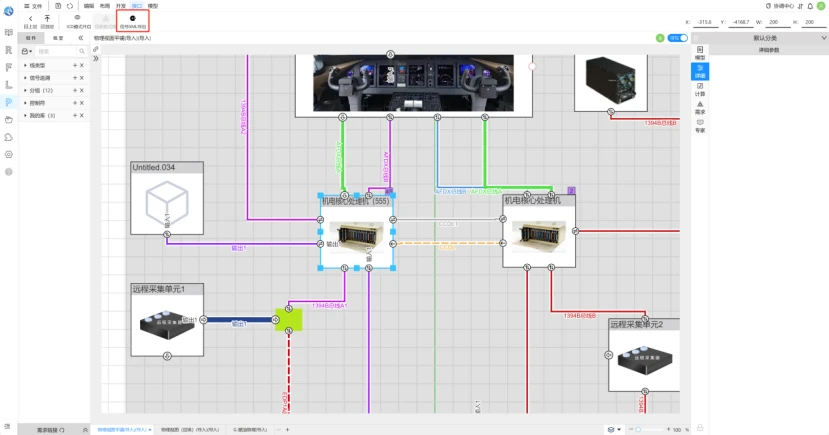Click the Y coordinate field showing -4168.7
Viewport: 829px width, 435px height.
741,22
